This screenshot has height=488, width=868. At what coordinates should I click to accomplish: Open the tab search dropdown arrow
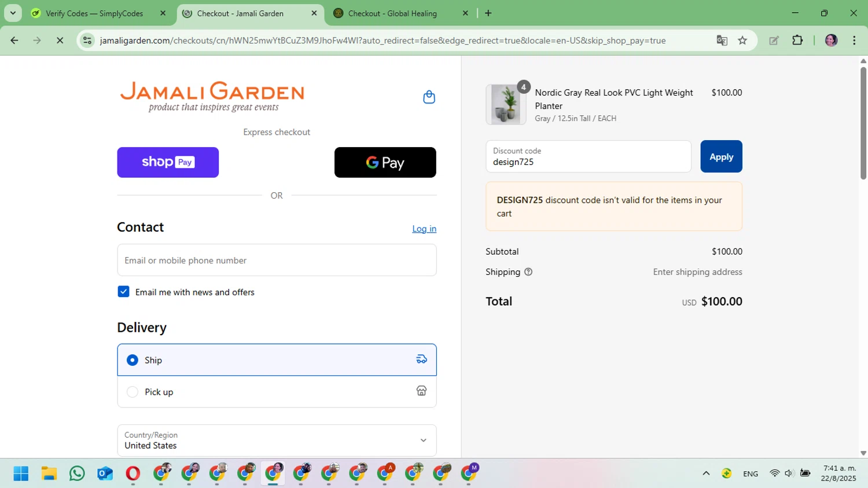tap(13, 13)
